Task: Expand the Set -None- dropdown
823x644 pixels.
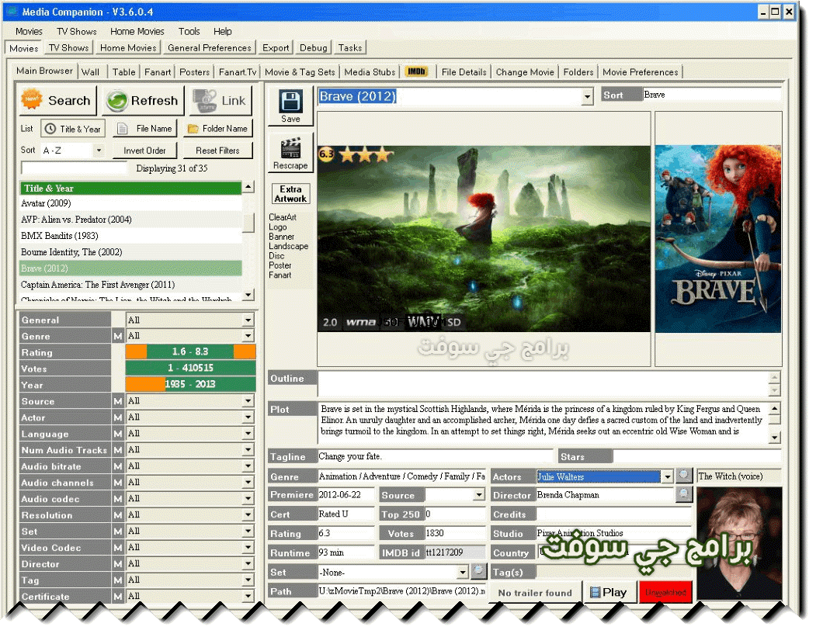Action: pos(463,572)
